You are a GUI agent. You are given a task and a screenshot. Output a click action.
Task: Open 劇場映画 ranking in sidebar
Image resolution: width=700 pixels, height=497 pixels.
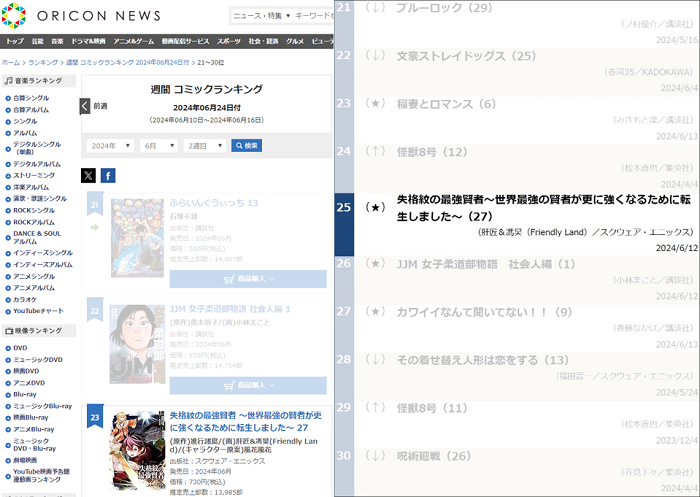[25, 460]
